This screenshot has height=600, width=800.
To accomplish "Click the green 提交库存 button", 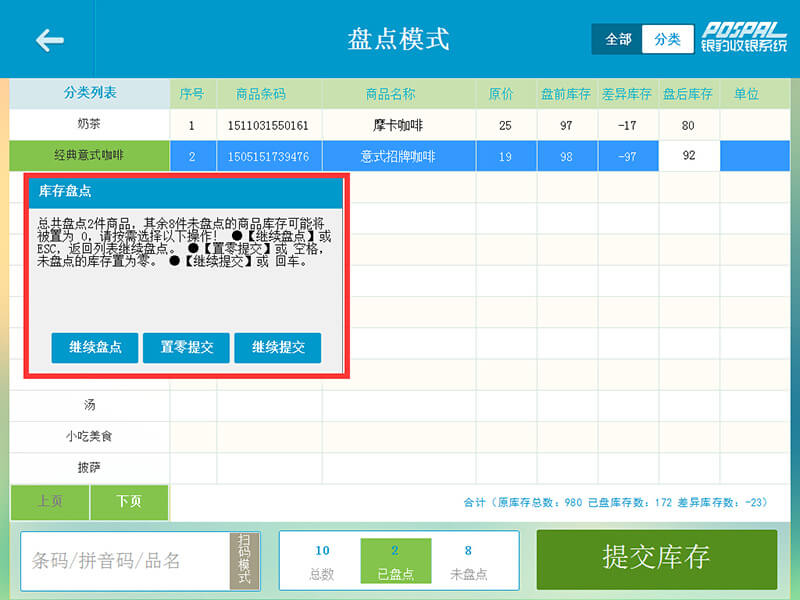I will (656, 559).
